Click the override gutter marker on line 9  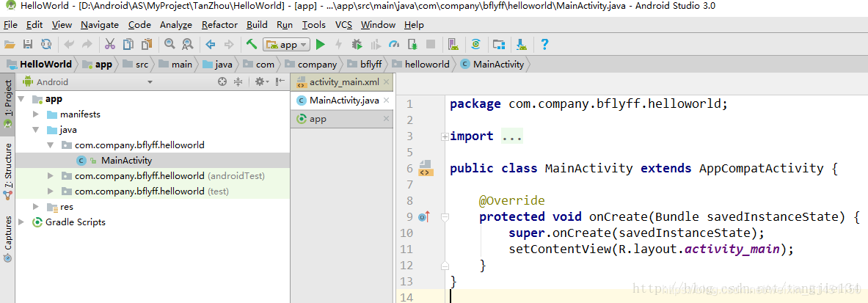point(425,217)
